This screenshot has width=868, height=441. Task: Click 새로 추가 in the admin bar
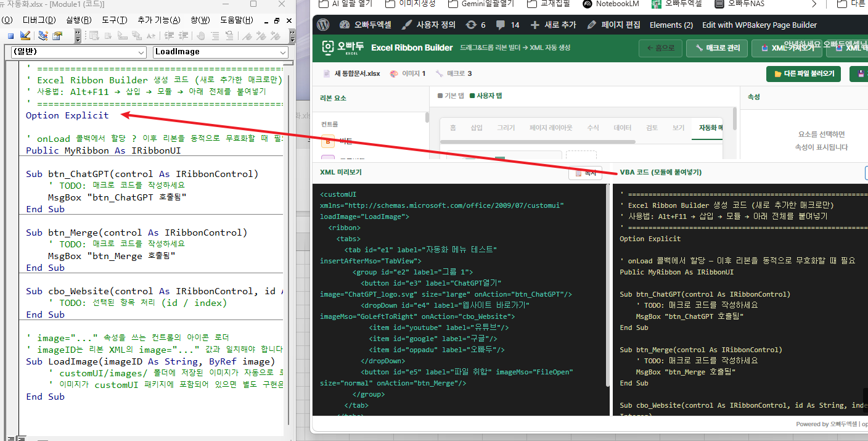click(552, 25)
